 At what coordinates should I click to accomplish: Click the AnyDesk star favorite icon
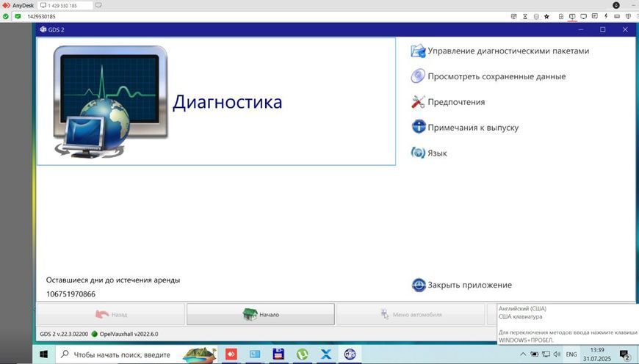click(547, 16)
